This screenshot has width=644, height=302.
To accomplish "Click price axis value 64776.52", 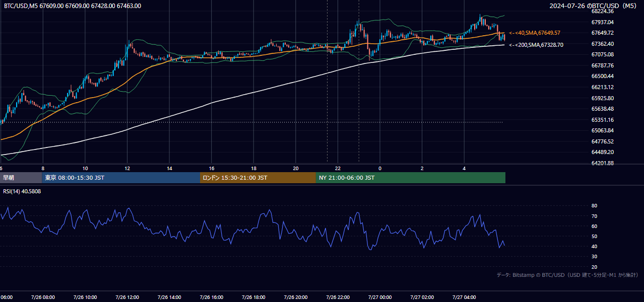I will 603,141.
